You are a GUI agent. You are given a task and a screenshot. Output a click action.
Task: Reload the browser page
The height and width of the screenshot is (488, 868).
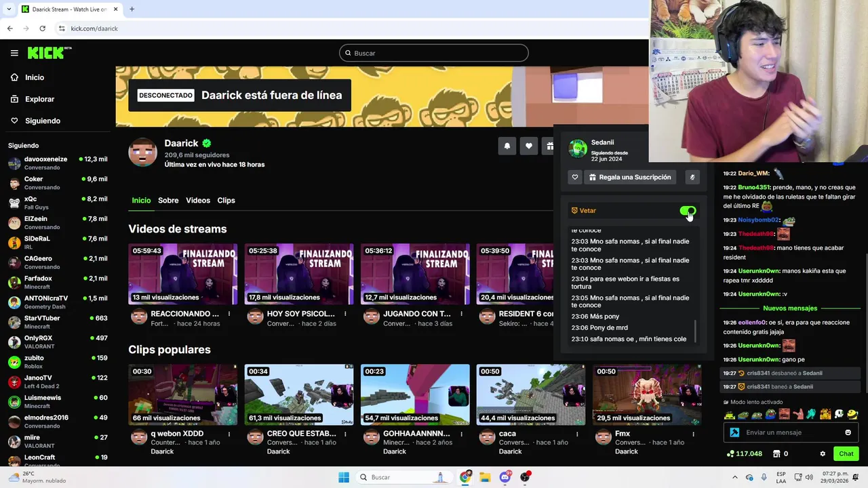click(x=42, y=28)
